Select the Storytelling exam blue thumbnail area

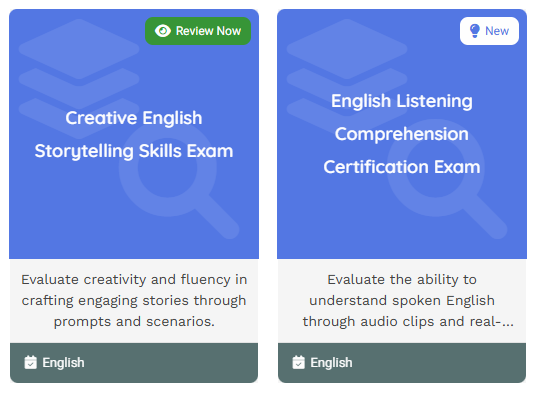pyautogui.click(x=134, y=134)
